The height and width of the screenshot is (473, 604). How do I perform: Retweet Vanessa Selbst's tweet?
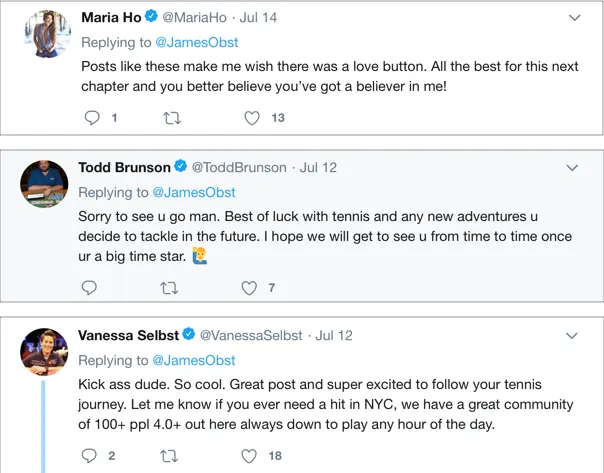169,456
